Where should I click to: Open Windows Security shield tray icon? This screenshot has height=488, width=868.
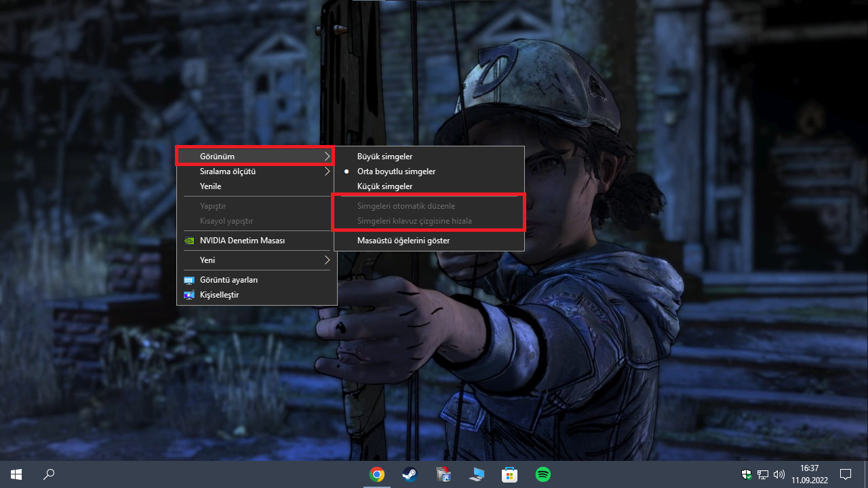pos(747,474)
